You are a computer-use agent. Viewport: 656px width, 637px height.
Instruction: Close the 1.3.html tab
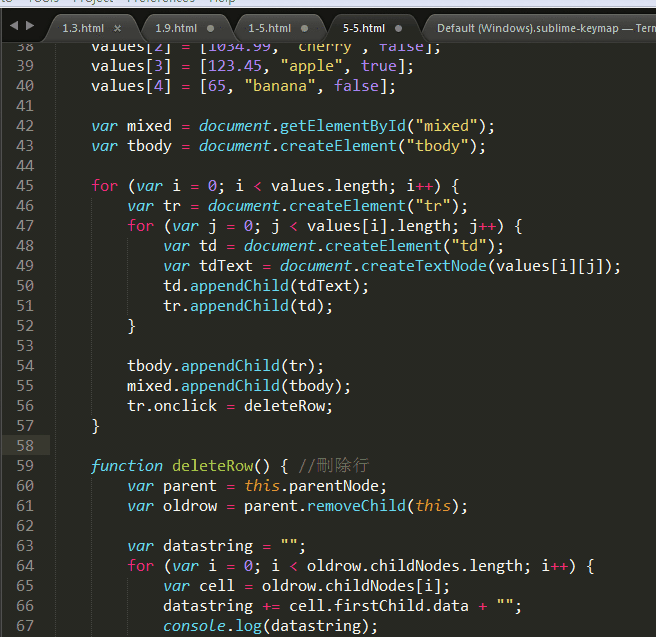point(117,28)
